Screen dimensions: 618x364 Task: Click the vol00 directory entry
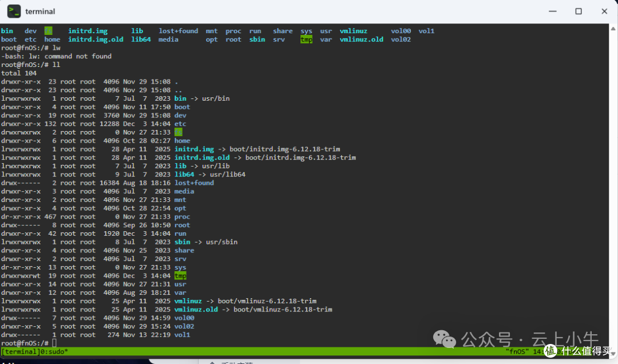point(184,318)
